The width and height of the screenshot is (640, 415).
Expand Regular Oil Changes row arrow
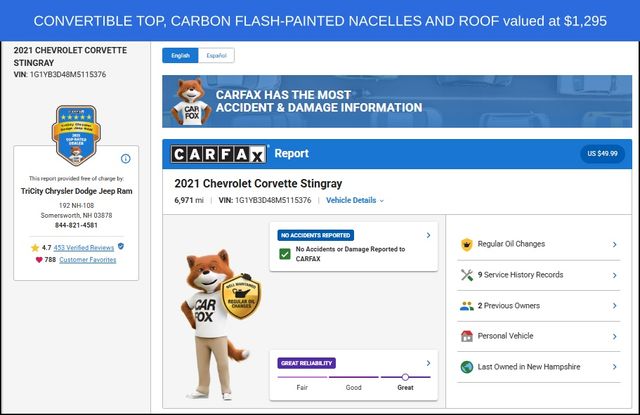(614, 244)
